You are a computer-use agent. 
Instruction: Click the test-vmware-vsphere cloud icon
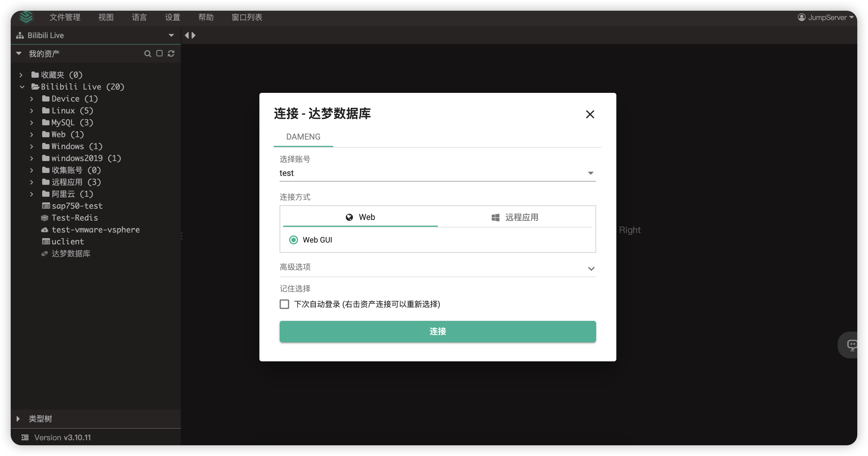point(45,230)
